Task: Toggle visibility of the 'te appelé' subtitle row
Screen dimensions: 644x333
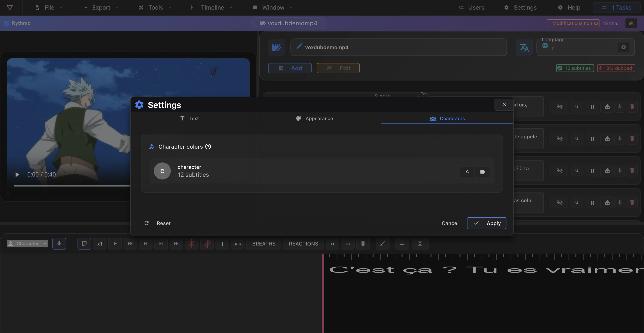Action: tap(560, 138)
